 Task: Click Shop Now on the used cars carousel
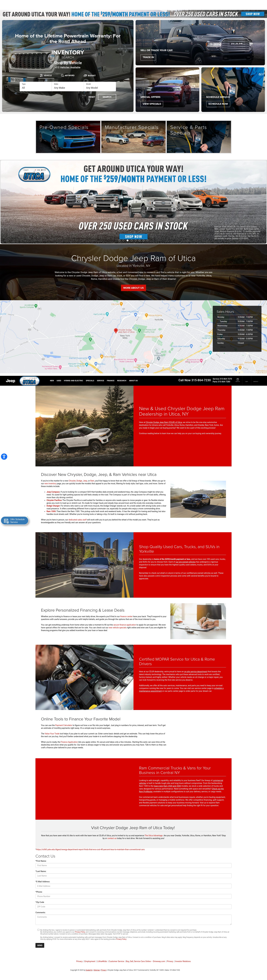coord(133,237)
